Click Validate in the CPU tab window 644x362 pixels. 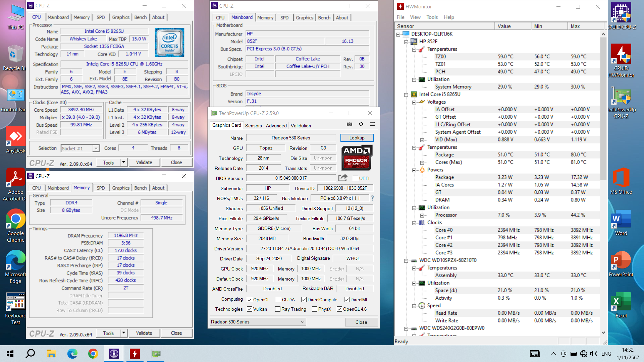pos(144,163)
